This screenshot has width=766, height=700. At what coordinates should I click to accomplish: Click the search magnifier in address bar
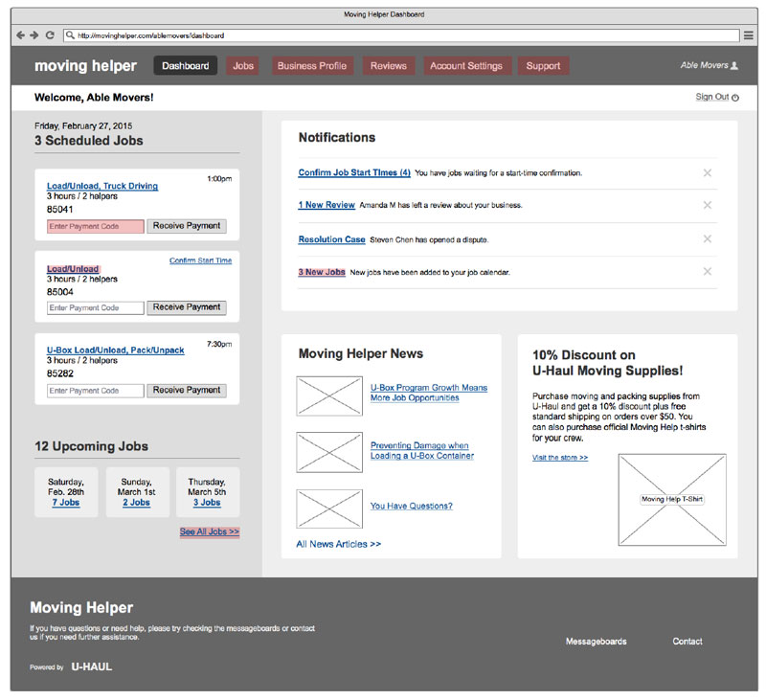coord(70,35)
